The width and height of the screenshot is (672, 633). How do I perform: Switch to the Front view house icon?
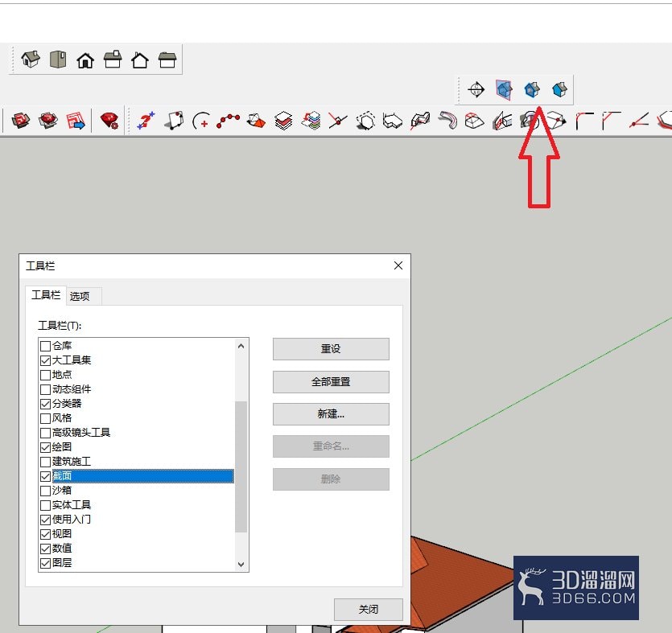point(85,60)
